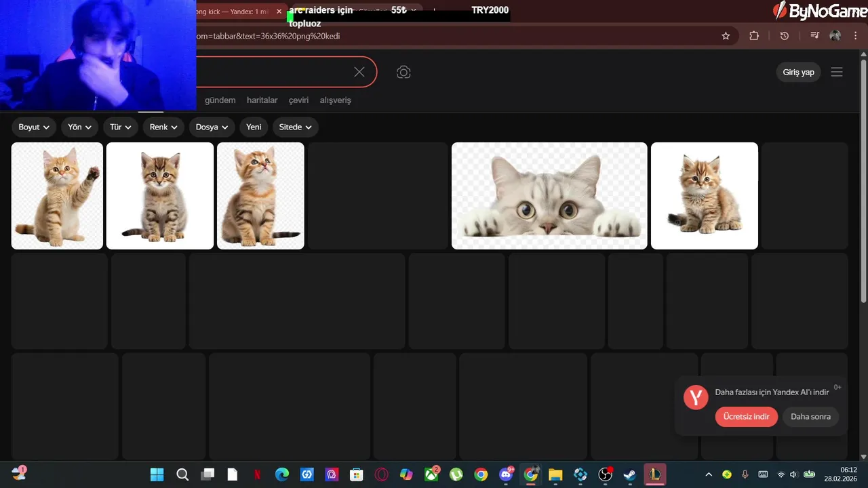
Task: Expand the Renk color filter
Action: (163, 127)
